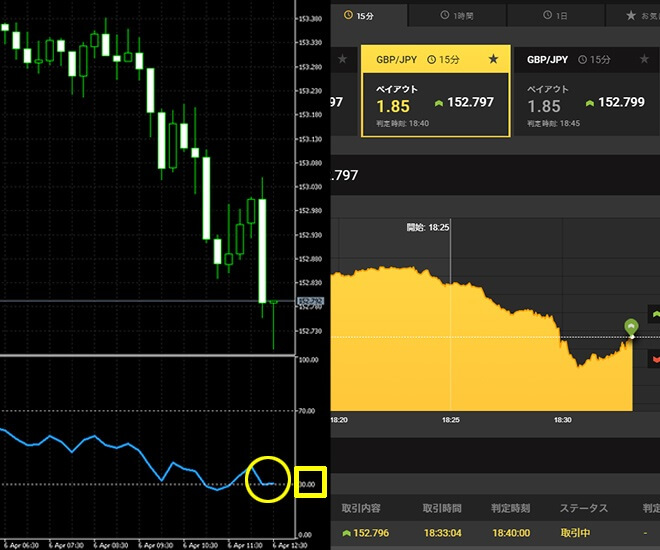The width and height of the screenshot is (660, 550).
Task: Switch to the 1日 tab
Action: point(555,16)
